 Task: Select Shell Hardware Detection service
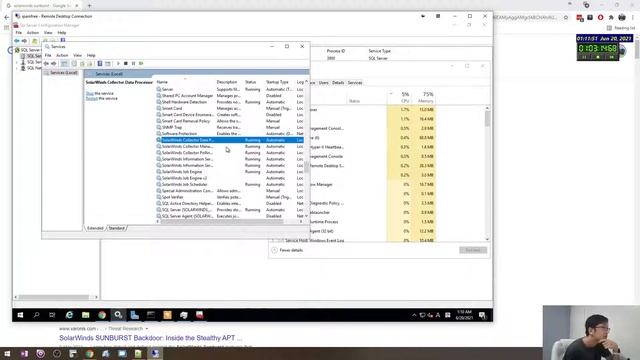pyautogui.click(x=230, y=102)
